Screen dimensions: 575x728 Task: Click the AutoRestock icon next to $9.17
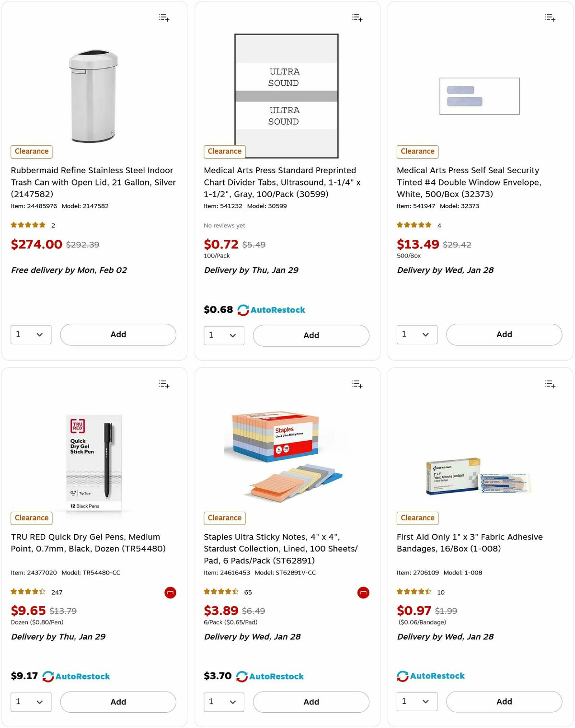(48, 676)
